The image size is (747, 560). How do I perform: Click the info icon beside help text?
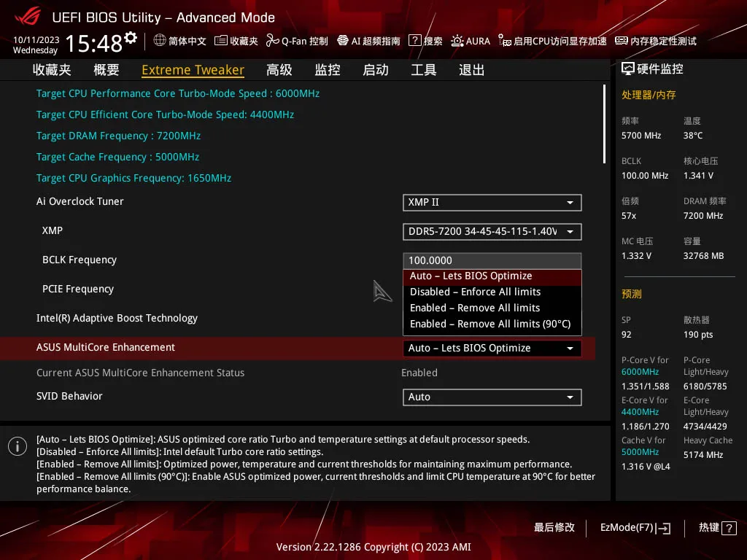point(18,446)
